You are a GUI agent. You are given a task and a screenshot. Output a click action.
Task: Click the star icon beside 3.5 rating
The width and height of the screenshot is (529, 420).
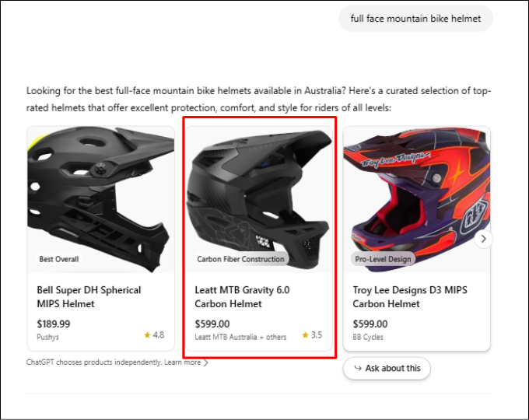pyautogui.click(x=304, y=335)
